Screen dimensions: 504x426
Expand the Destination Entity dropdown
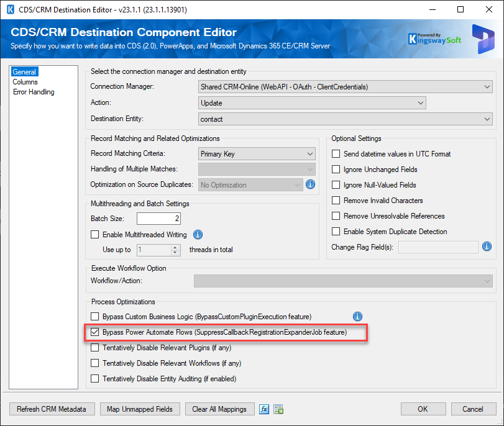[x=345, y=119]
